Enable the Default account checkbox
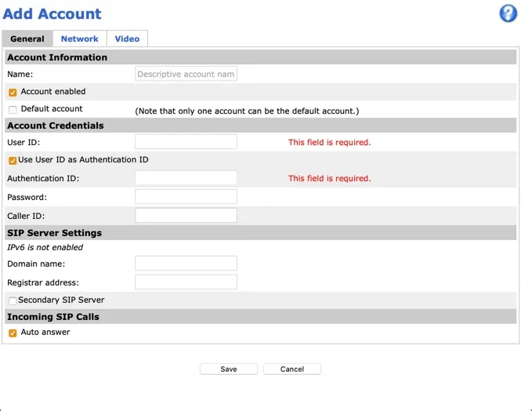 (x=13, y=109)
